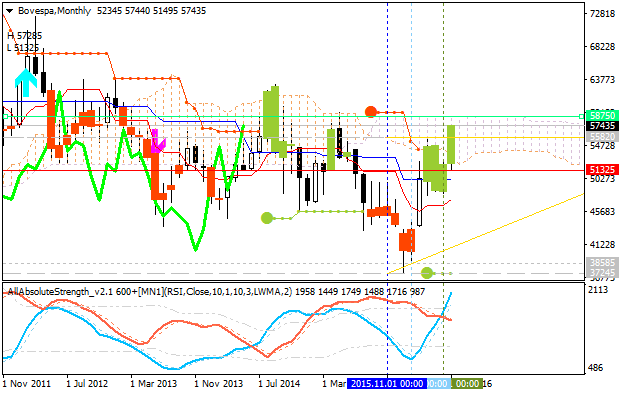The width and height of the screenshot is (624, 395).
Task: Click the 1 Jul 2014 date on time axis
Action: point(279,384)
